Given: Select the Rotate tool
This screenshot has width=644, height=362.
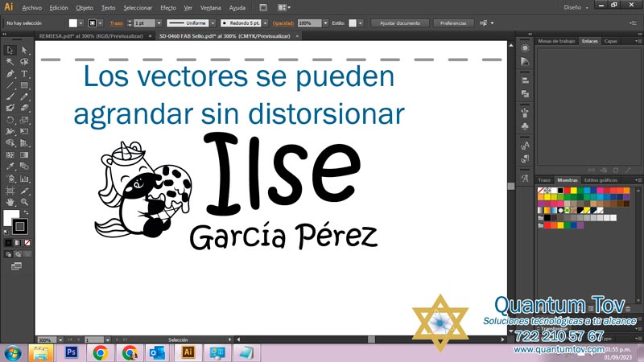Looking at the screenshot, I should coord(10,120).
